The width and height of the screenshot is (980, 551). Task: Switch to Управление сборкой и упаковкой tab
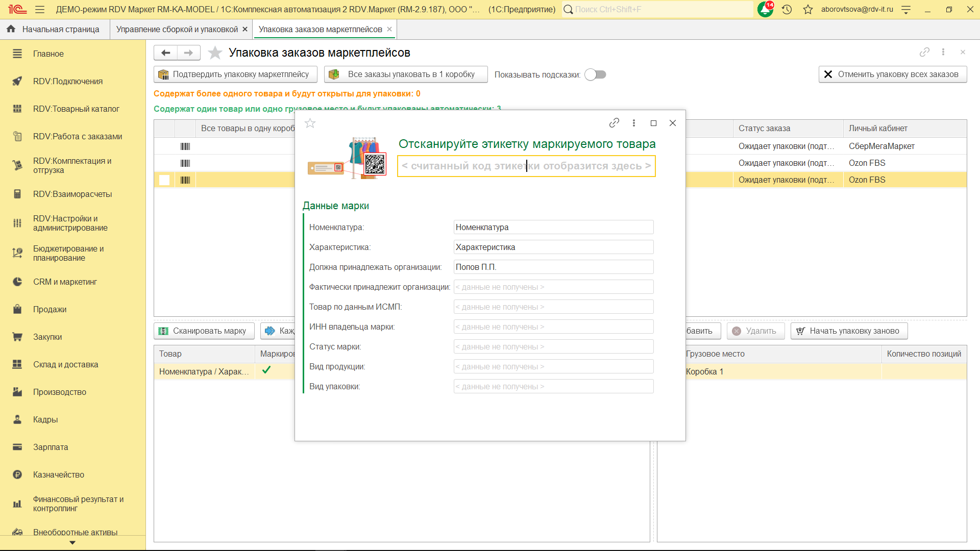177,29
